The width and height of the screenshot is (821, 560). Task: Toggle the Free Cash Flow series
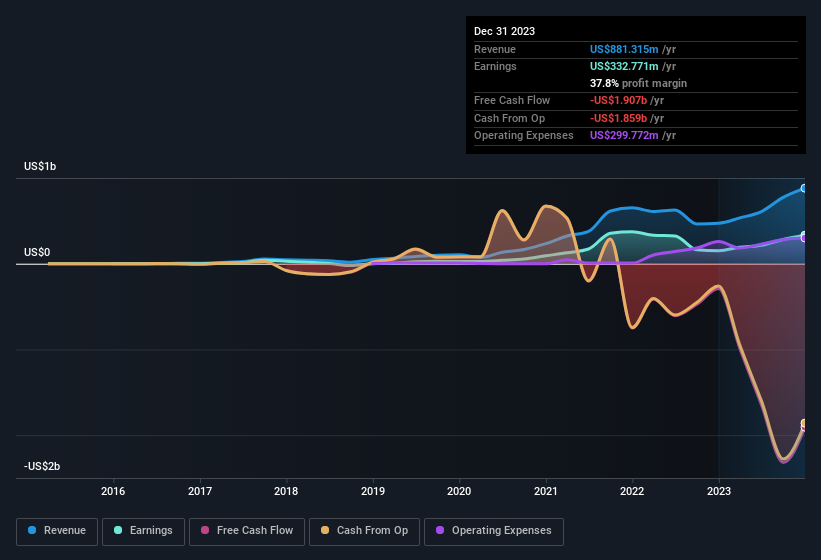[247, 531]
